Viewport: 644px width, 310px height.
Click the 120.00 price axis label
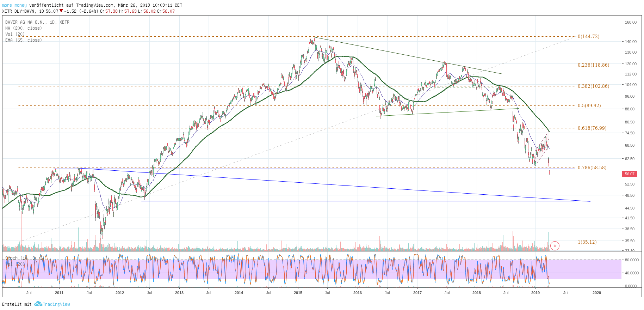coord(631,64)
